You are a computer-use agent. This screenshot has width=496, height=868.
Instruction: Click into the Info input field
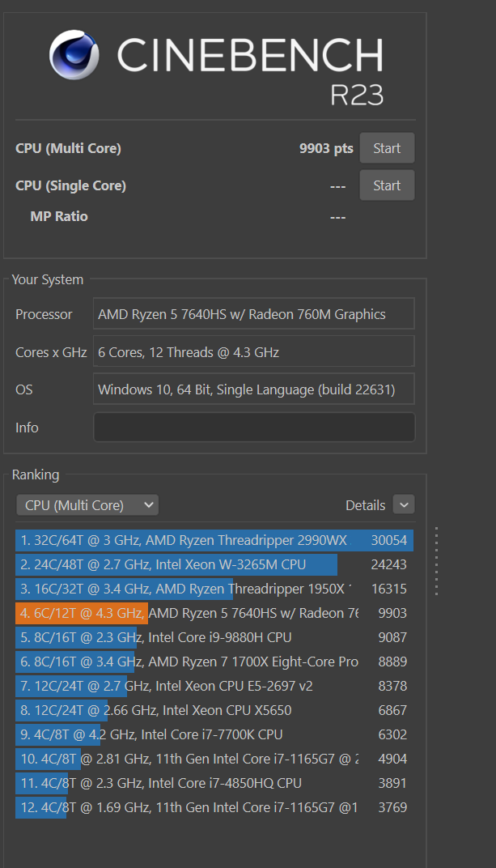pos(254,428)
